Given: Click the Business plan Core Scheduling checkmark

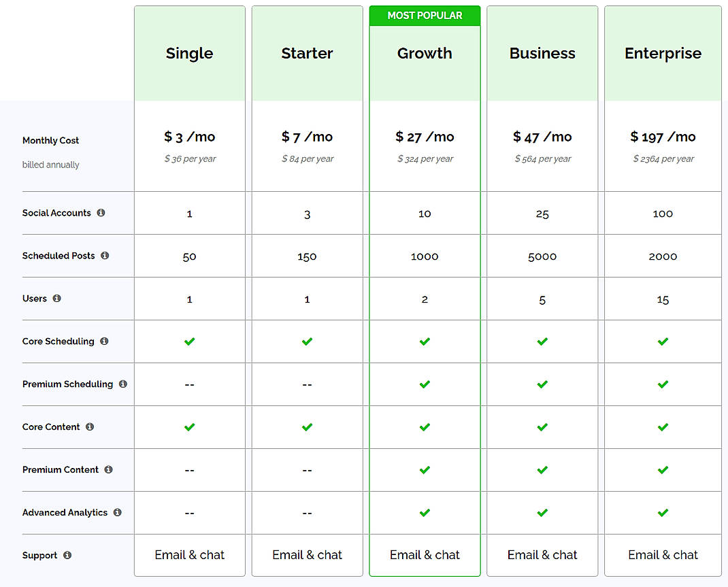Looking at the screenshot, I should tap(542, 341).
